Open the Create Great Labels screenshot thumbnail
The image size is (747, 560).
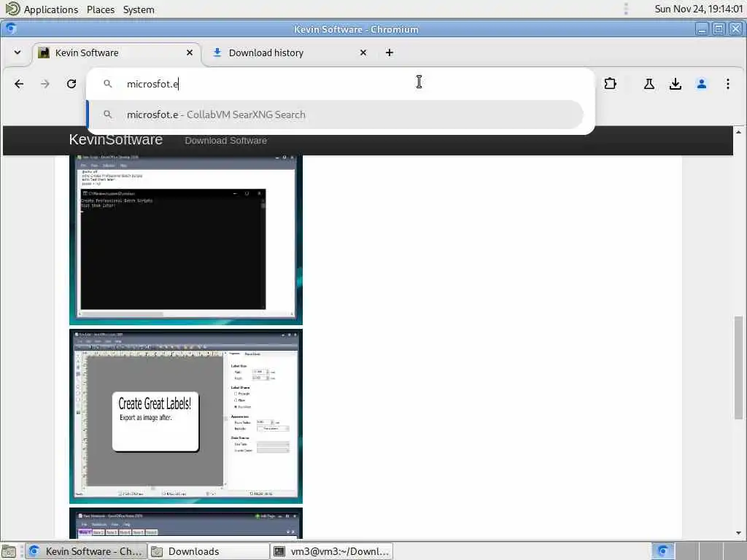[x=186, y=416]
